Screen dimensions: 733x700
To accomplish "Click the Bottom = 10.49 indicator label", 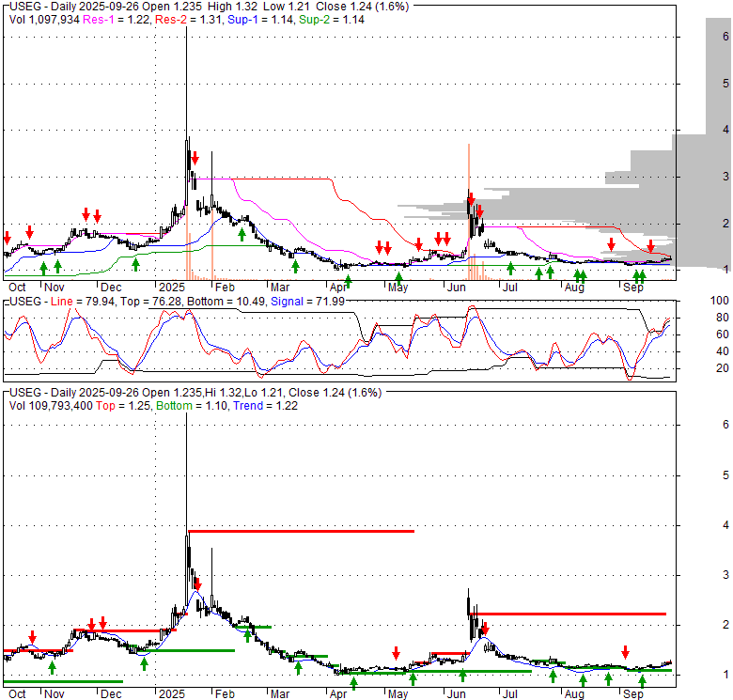I will tap(226, 302).
